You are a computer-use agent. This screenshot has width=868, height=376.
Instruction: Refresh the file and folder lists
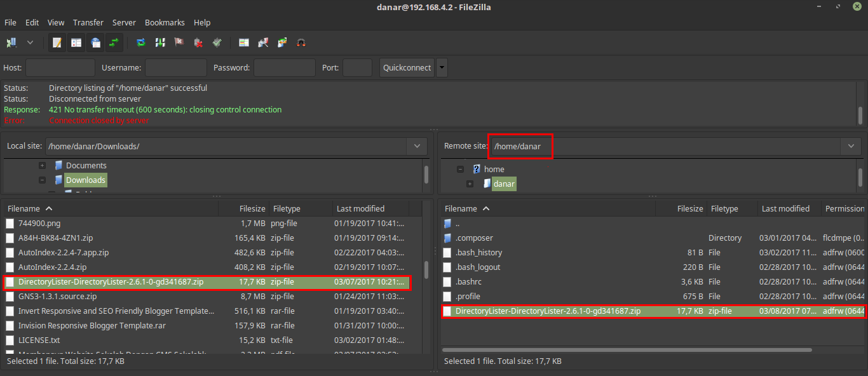click(141, 43)
